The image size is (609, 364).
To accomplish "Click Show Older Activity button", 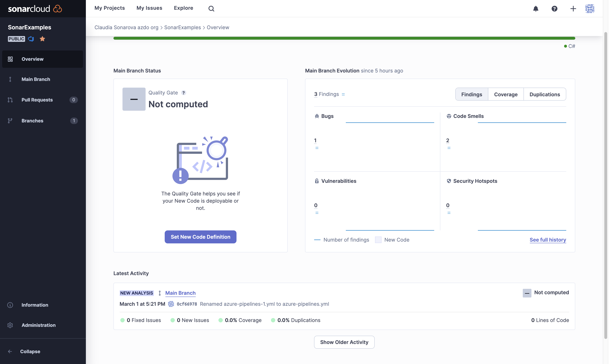I will (x=344, y=342).
